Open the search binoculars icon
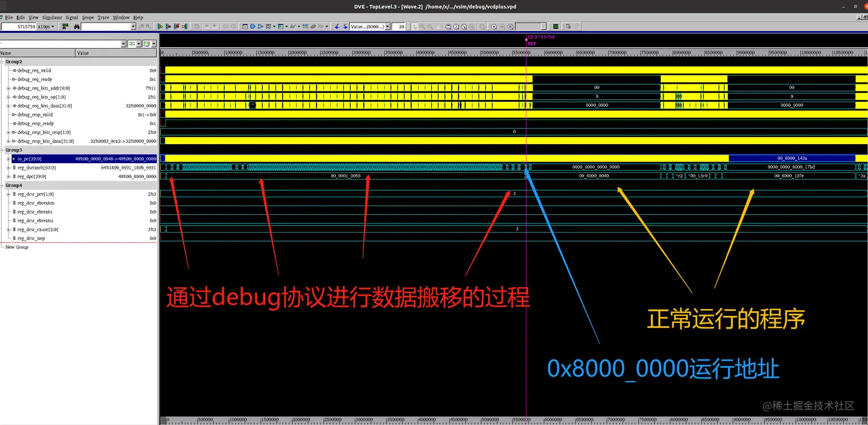 [77, 26]
